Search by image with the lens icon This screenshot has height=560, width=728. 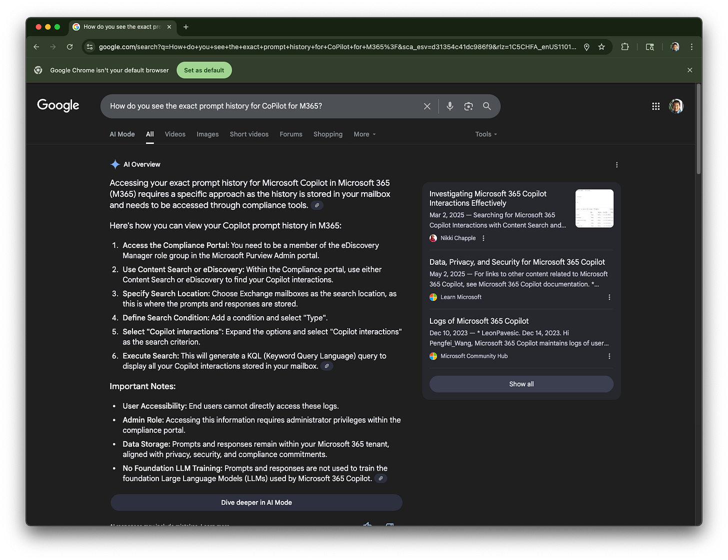pyautogui.click(x=468, y=106)
